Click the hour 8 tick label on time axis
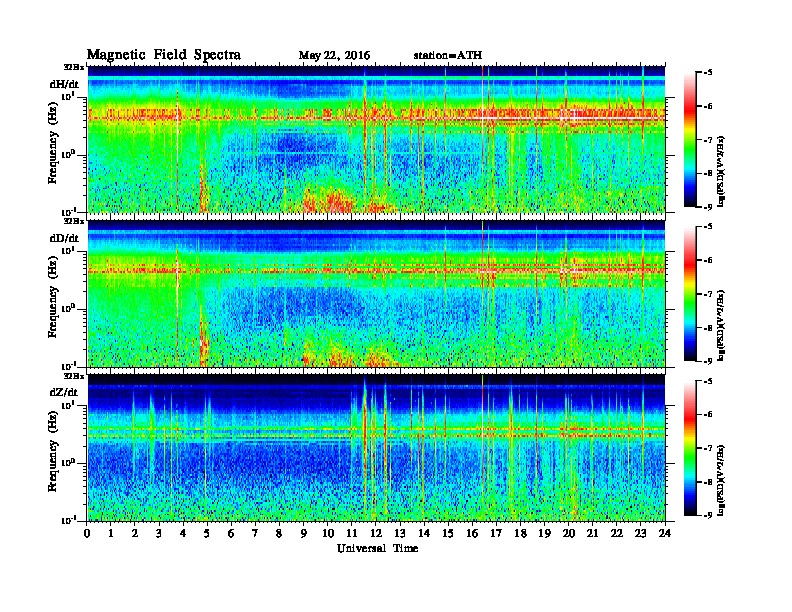 pyautogui.click(x=279, y=533)
